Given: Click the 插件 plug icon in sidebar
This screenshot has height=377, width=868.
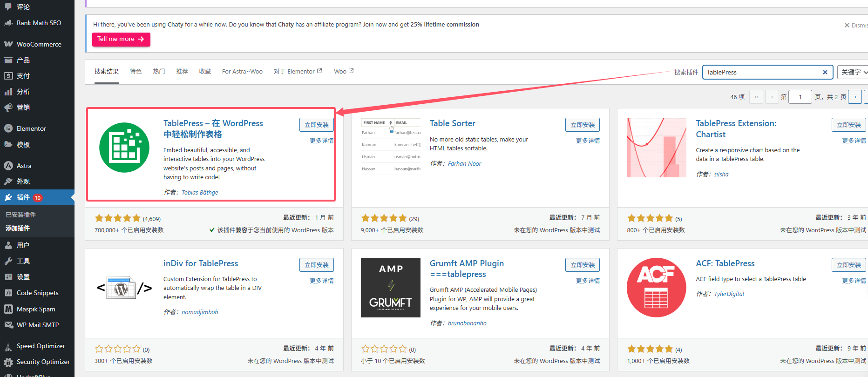Looking at the screenshot, I should pyautogui.click(x=8, y=197).
